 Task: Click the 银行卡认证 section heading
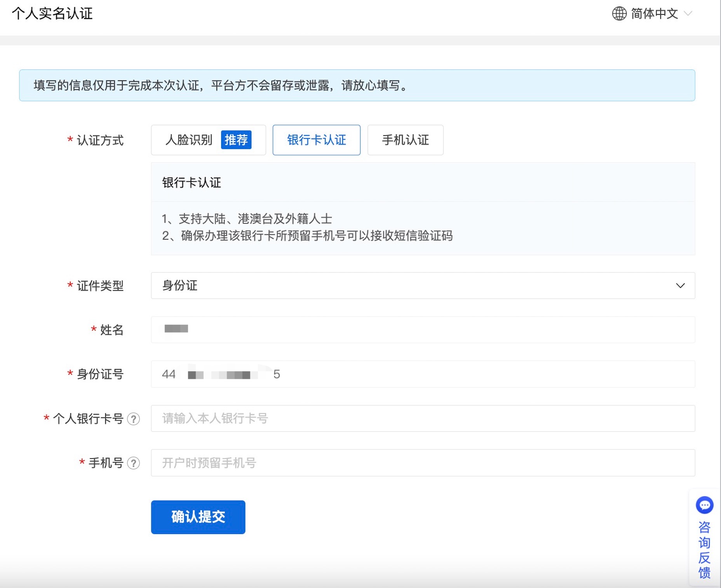tap(192, 183)
